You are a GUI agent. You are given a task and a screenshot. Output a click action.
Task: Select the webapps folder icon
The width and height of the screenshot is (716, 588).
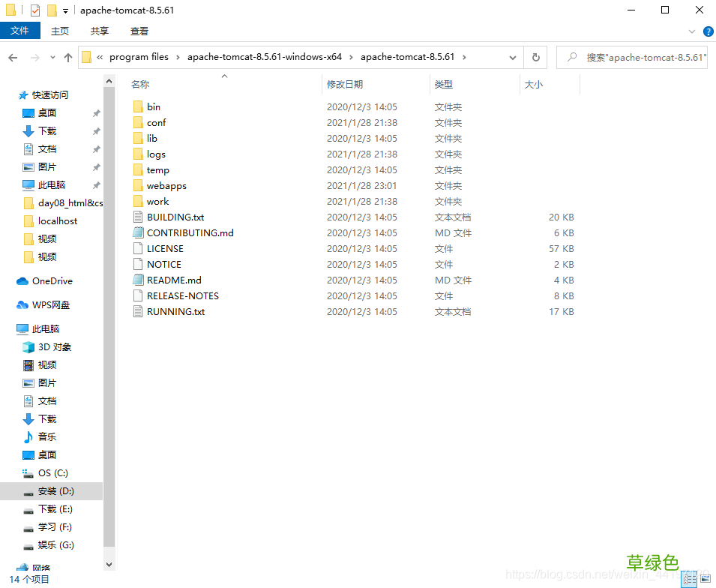pyautogui.click(x=138, y=186)
